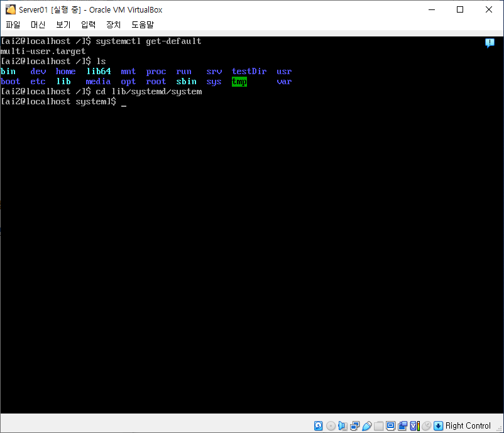The height and width of the screenshot is (433, 504).
Task: Open the 머신 menu
Action: [x=38, y=25]
